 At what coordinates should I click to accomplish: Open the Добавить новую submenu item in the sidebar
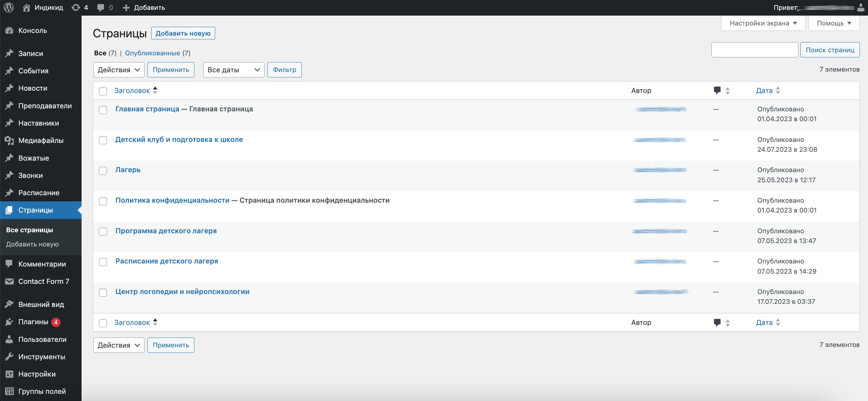[32, 244]
